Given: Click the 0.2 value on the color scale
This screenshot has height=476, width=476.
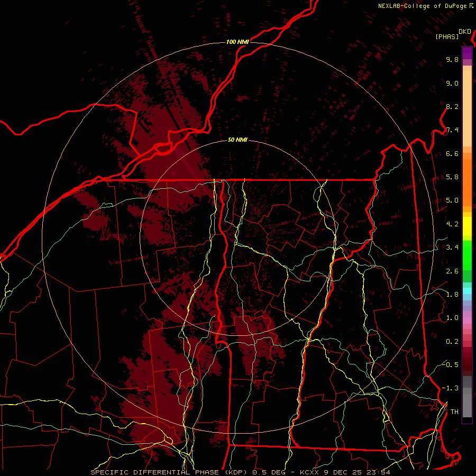Looking at the screenshot, I should 452,342.
